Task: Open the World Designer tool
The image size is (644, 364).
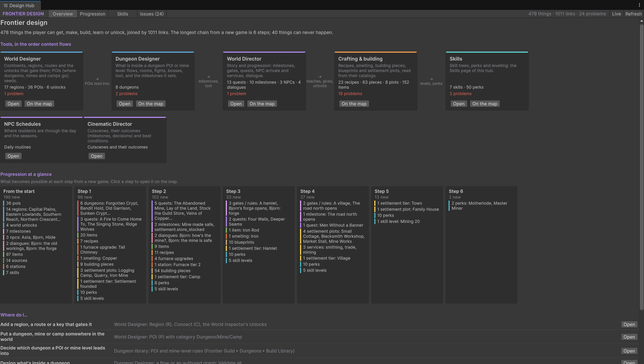Action: 13,104
